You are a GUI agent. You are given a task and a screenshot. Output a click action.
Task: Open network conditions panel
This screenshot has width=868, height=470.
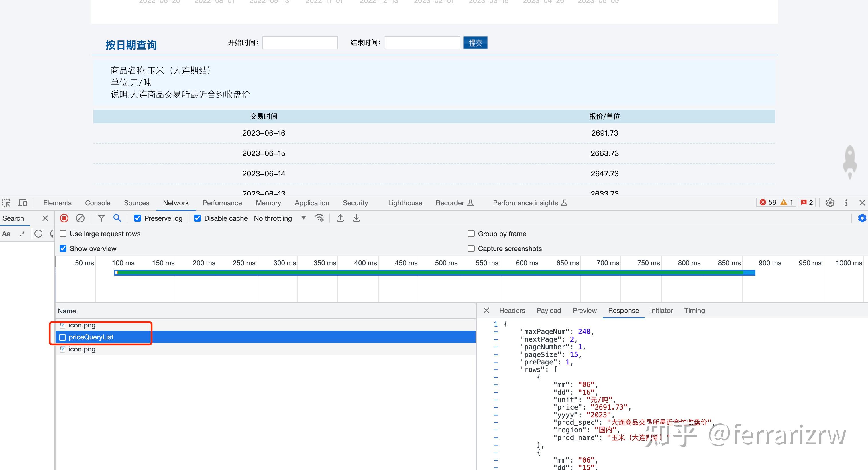(x=319, y=218)
